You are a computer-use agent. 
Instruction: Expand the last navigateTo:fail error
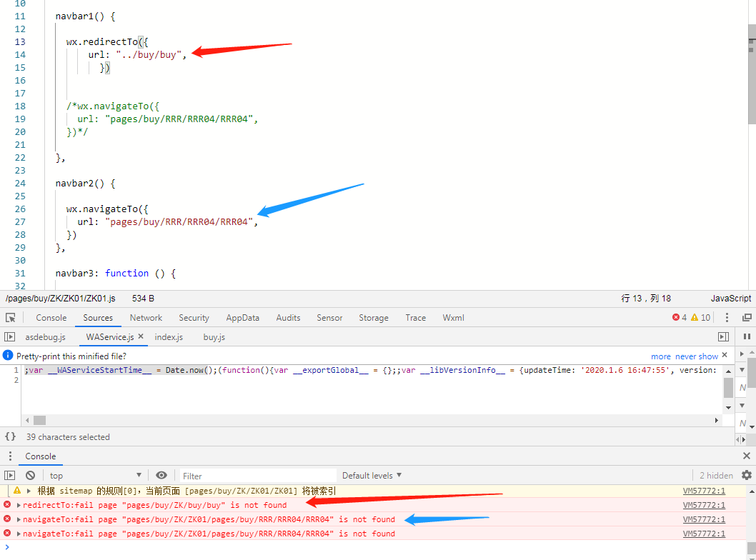pyautogui.click(x=19, y=534)
